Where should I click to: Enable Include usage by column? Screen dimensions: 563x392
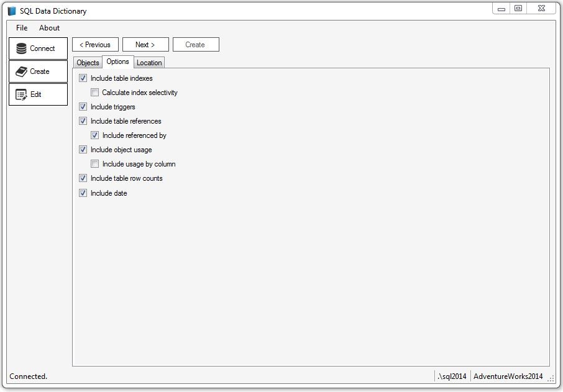(95, 164)
